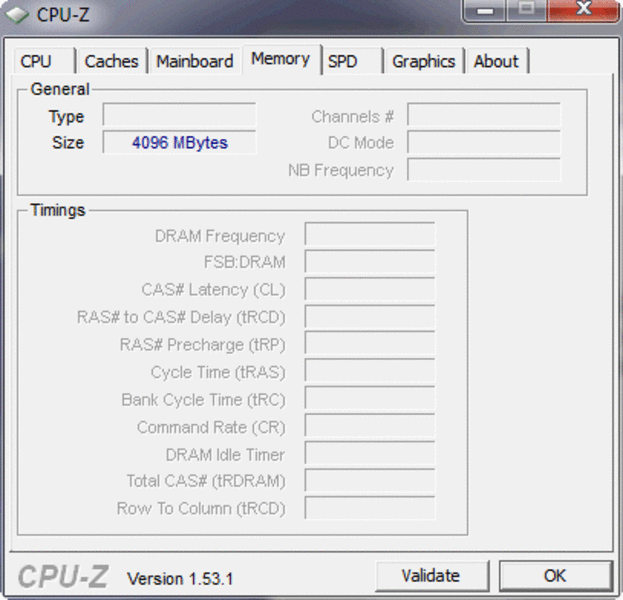This screenshot has height=600, width=623.
Task: Click the DC Mode field
Action: 484,142
